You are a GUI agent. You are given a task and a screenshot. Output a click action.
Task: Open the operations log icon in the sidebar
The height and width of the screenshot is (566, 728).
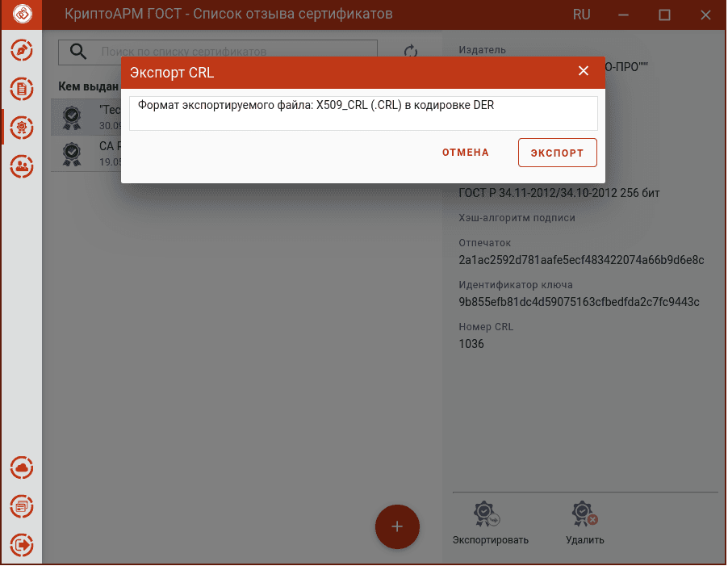coord(22,506)
